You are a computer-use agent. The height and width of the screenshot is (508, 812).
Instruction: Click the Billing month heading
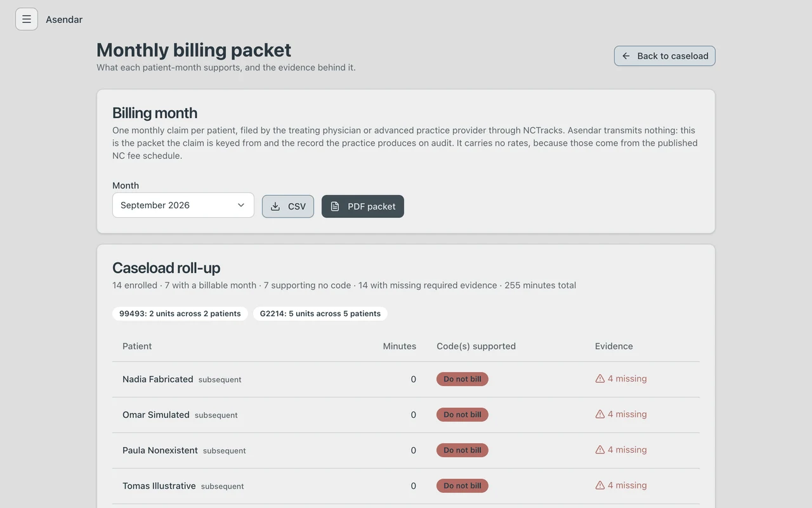coord(155,113)
